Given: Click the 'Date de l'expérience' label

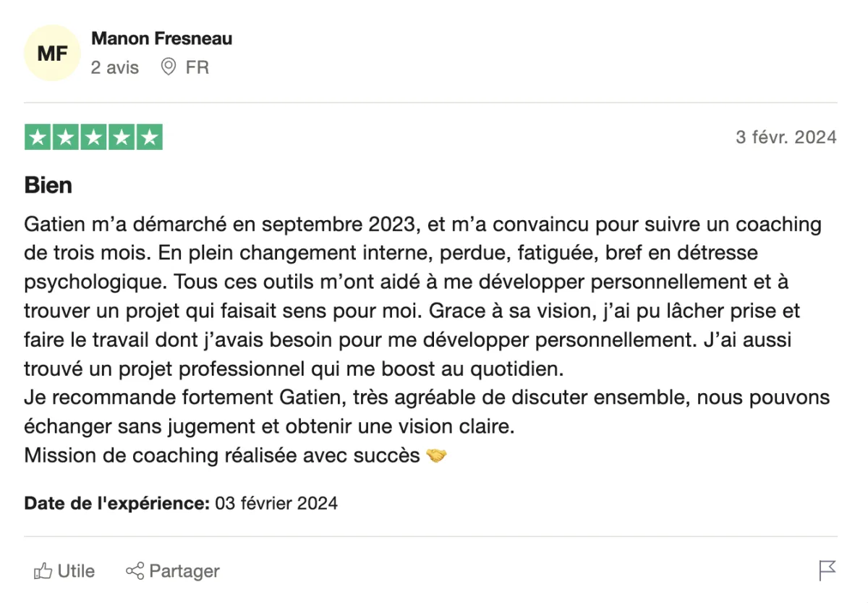Looking at the screenshot, I should click(x=116, y=503).
